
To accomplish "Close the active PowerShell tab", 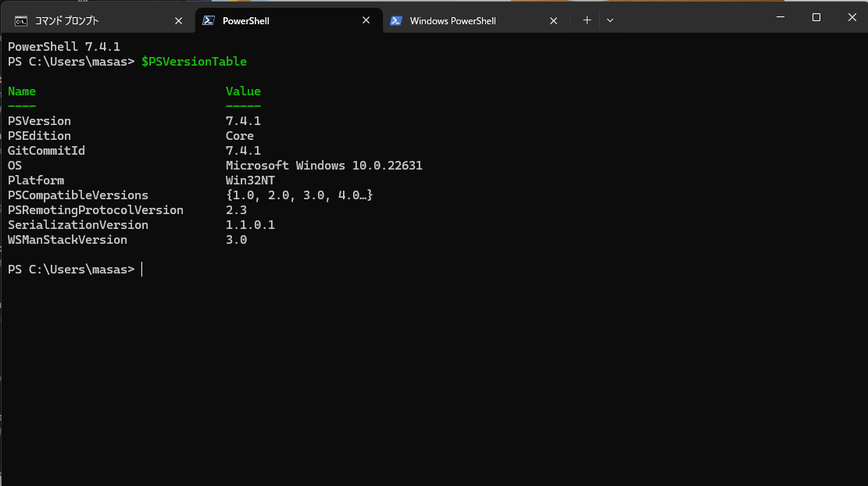I will pos(366,20).
